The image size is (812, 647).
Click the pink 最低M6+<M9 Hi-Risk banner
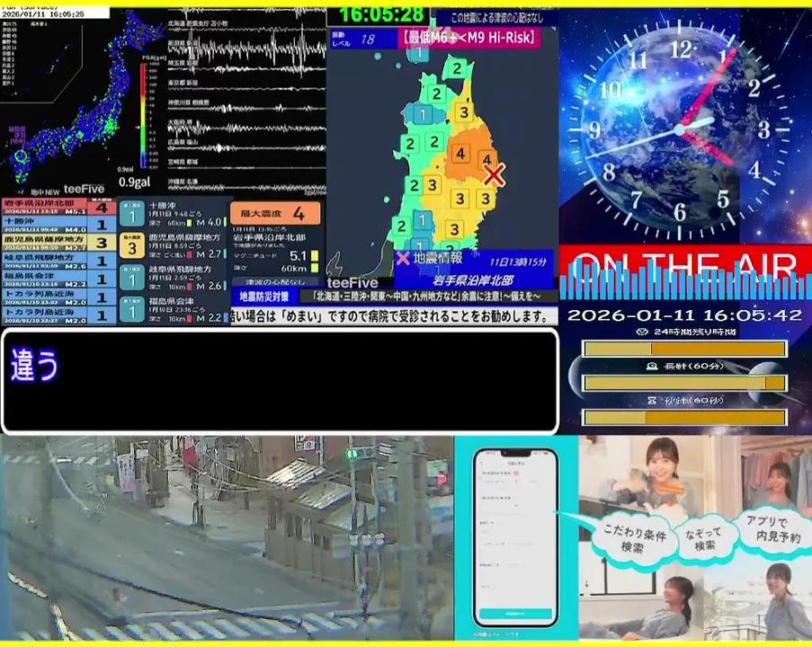tap(468, 38)
